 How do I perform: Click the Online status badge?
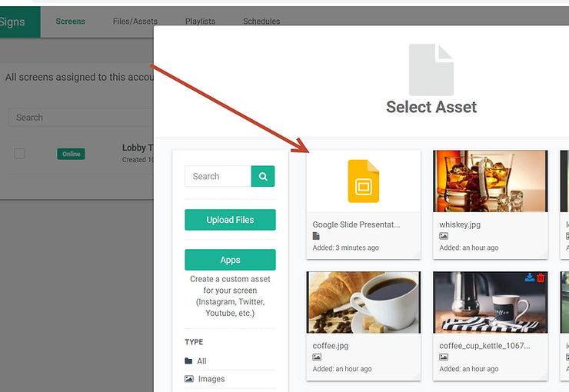tap(71, 154)
